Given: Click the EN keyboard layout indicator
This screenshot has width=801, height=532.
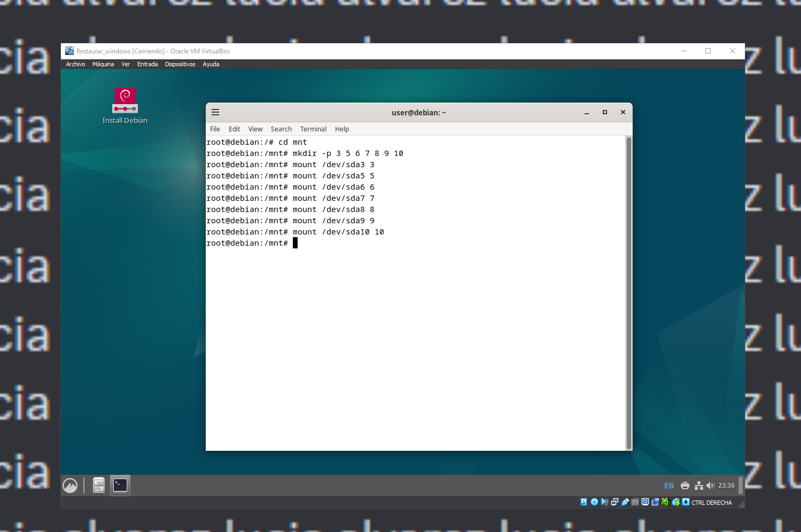Looking at the screenshot, I should [668, 485].
